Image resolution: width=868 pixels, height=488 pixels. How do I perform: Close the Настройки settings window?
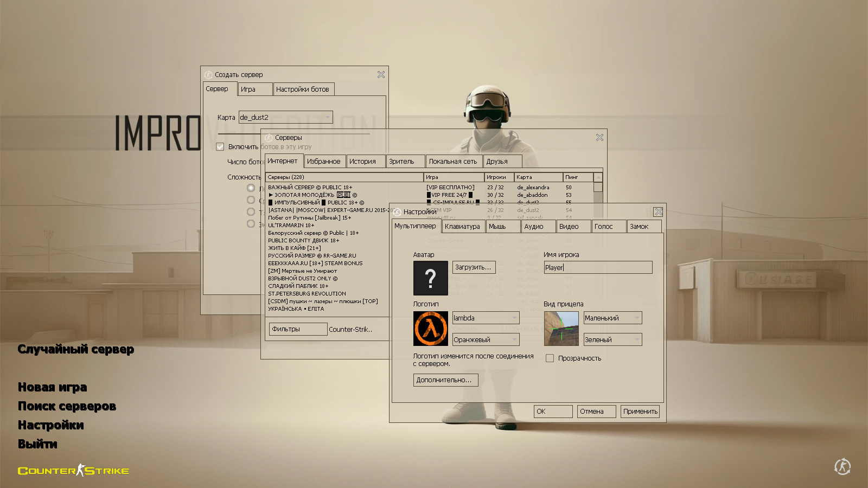[x=658, y=212]
